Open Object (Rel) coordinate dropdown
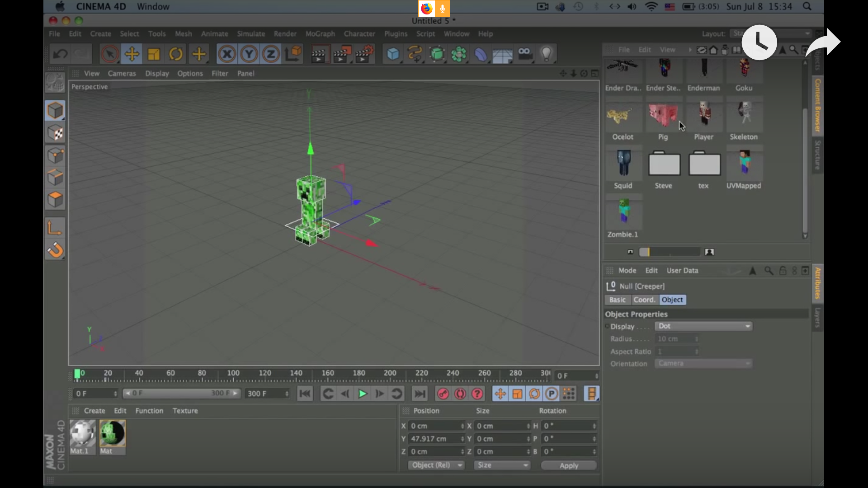Screen dimensions: 868x488 (x=436, y=465)
